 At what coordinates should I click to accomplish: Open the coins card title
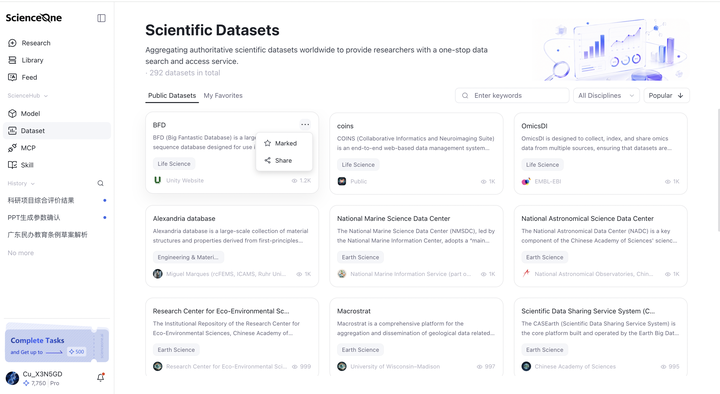345,126
